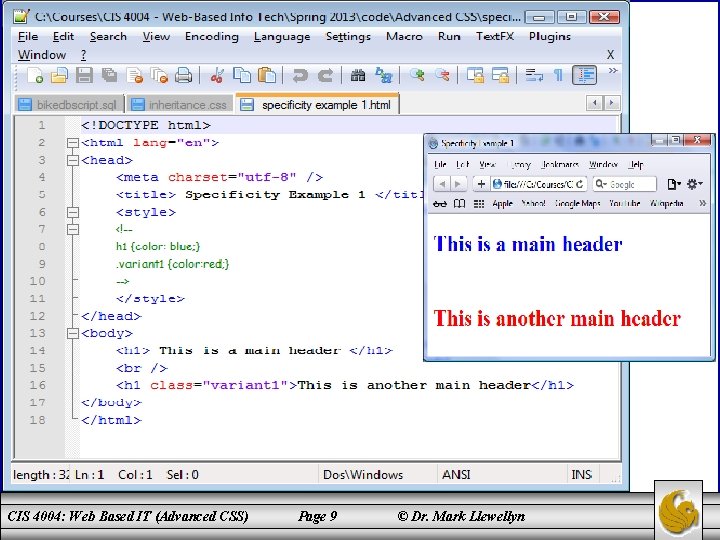Open the Apple bookmark link
This screenshot has width=720, height=540.
(502, 203)
